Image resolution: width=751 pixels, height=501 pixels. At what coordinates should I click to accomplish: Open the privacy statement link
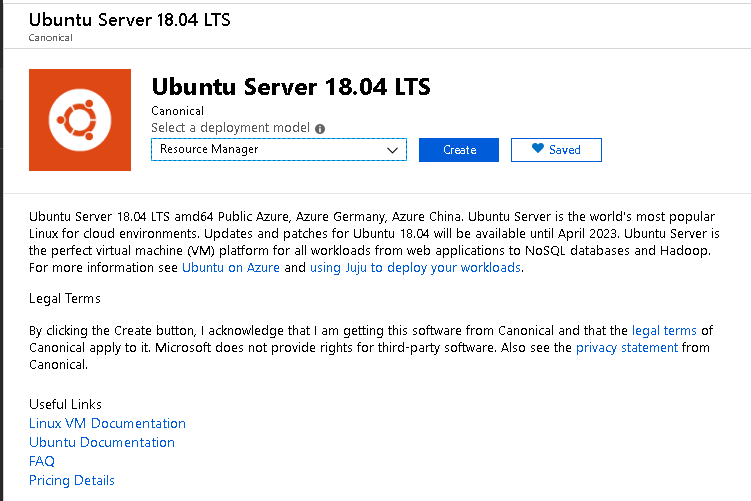626,347
